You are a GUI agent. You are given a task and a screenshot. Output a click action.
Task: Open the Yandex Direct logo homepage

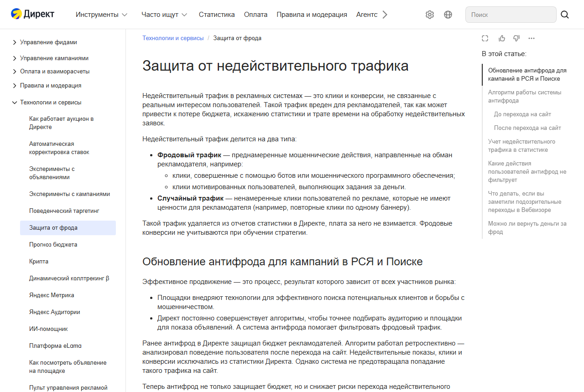[32, 14]
